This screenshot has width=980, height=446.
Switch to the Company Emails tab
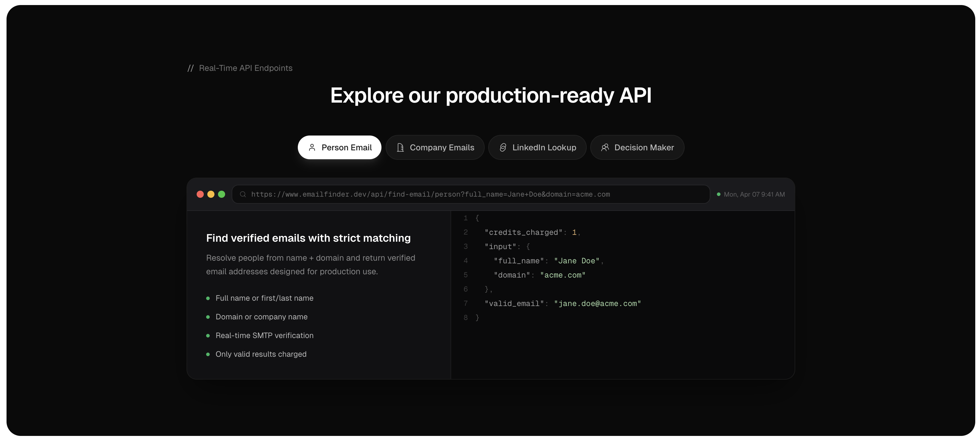coord(435,147)
